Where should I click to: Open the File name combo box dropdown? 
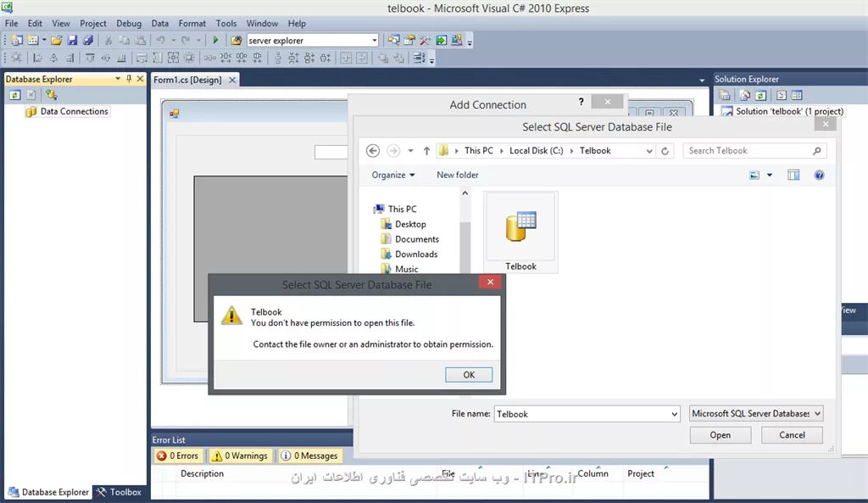click(674, 414)
